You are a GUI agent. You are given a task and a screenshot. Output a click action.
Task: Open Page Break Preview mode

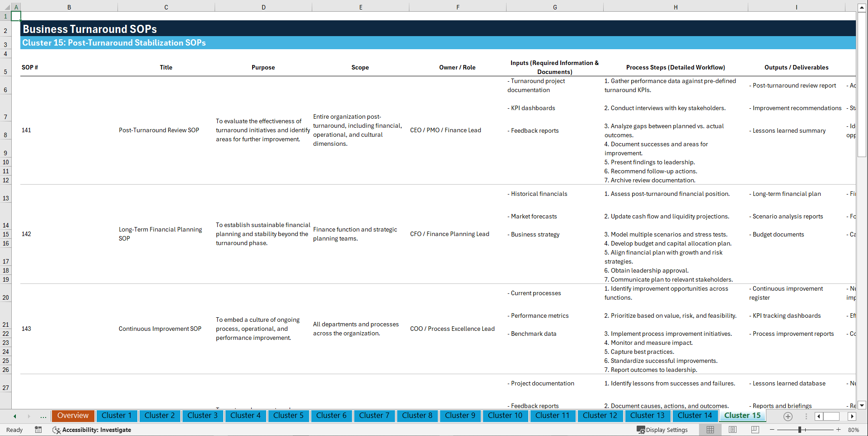pyautogui.click(x=755, y=430)
